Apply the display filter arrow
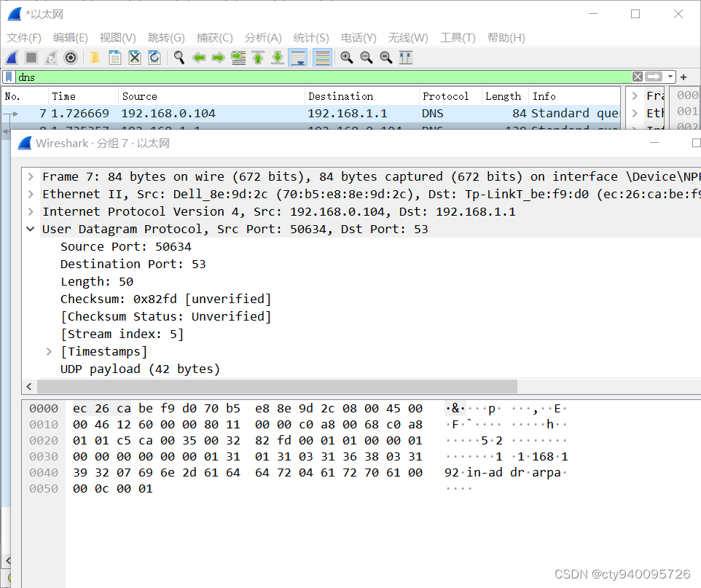Image resolution: width=701 pixels, height=588 pixels. (x=654, y=77)
